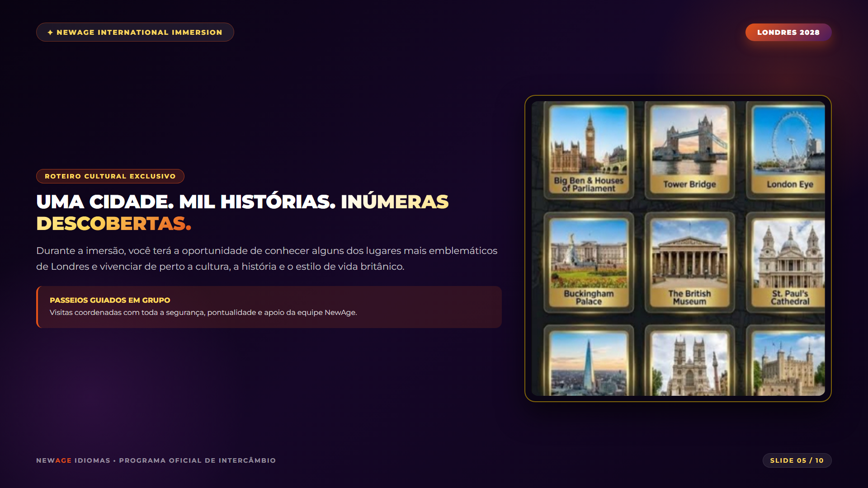Viewport: 868px width, 488px height.
Task: Click the Slide 05 / 10 indicator
Action: coord(797,460)
